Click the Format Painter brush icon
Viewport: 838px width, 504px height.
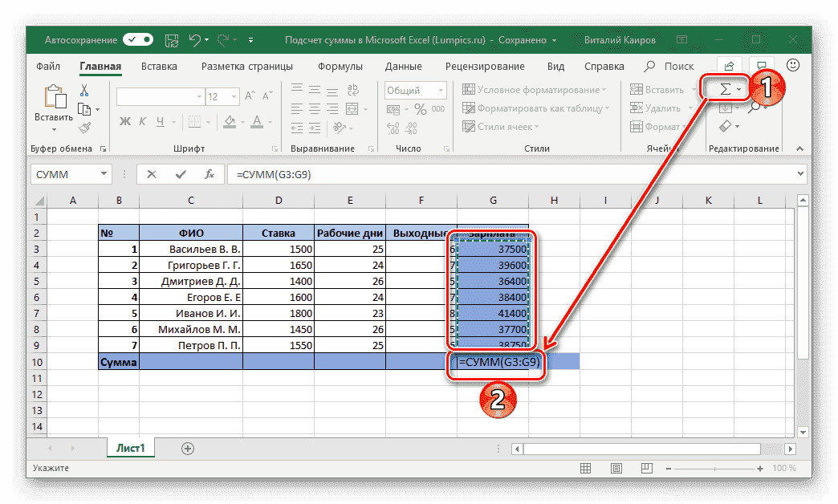pyautogui.click(x=84, y=127)
